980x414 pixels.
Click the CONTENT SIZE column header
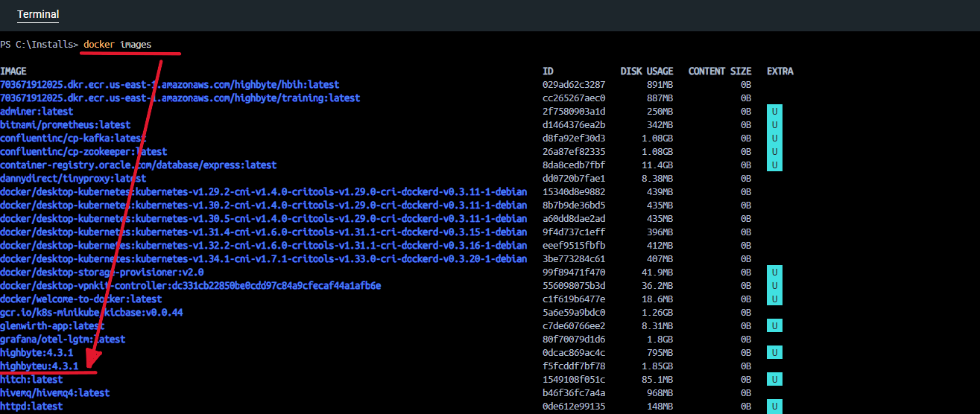point(719,71)
